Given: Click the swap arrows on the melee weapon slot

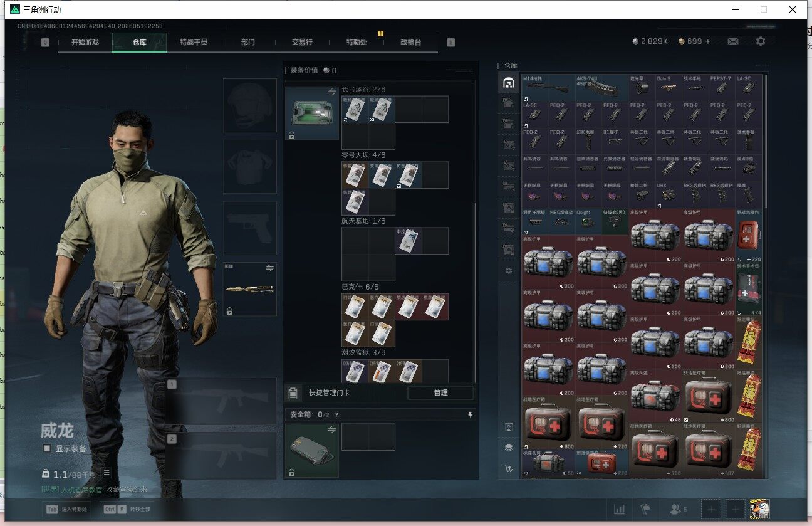Looking at the screenshot, I should (270, 268).
